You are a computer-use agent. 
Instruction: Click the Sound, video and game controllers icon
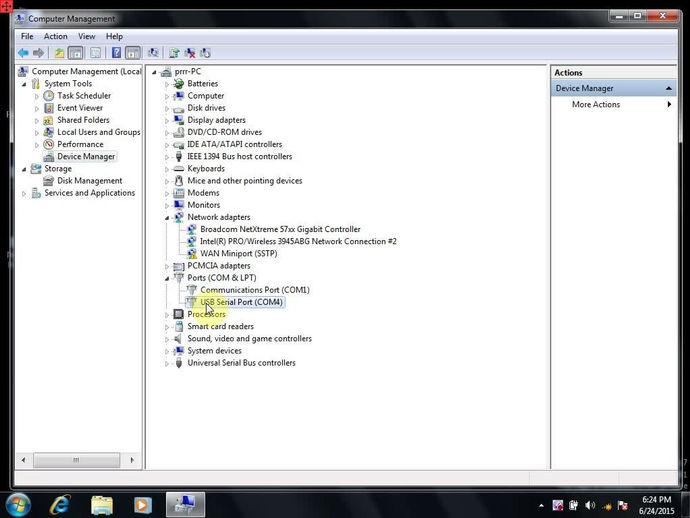178,338
